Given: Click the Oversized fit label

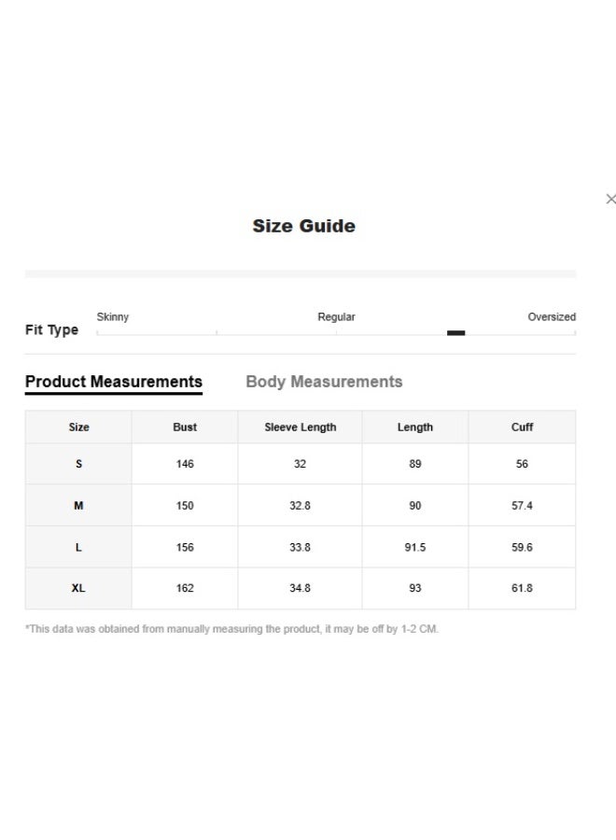Looking at the screenshot, I should pos(552,317).
